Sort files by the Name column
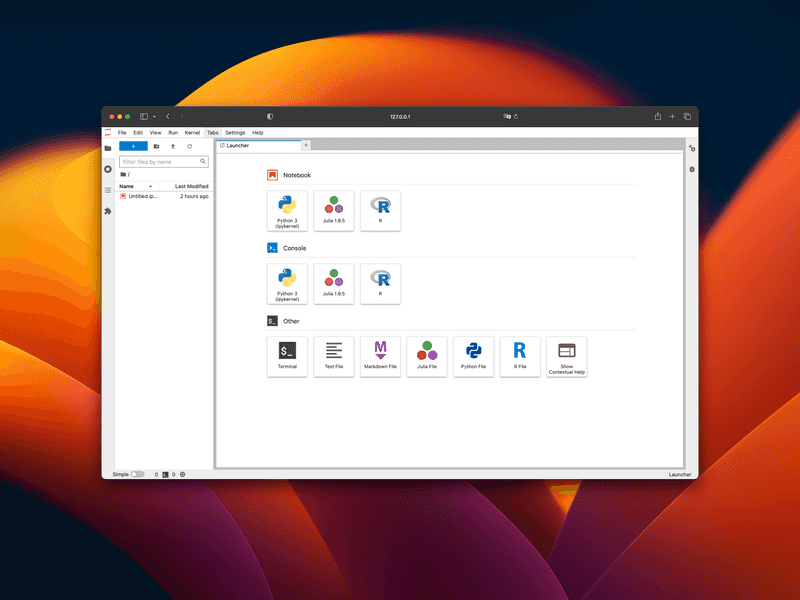Viewport: 800px width, 600px height. 127,186
